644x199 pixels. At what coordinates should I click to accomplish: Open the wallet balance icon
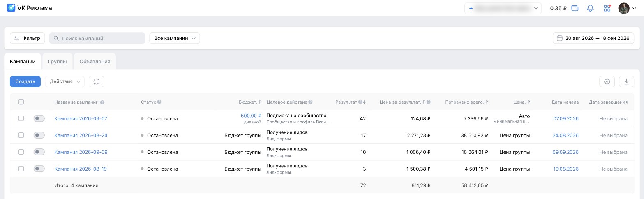click(x=575, y=8)
